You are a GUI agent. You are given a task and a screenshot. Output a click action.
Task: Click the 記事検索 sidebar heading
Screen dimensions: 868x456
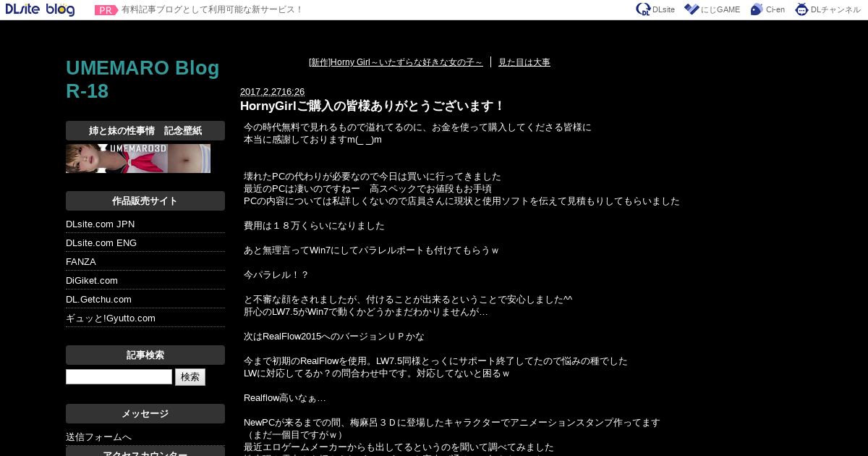coord(145,355)
